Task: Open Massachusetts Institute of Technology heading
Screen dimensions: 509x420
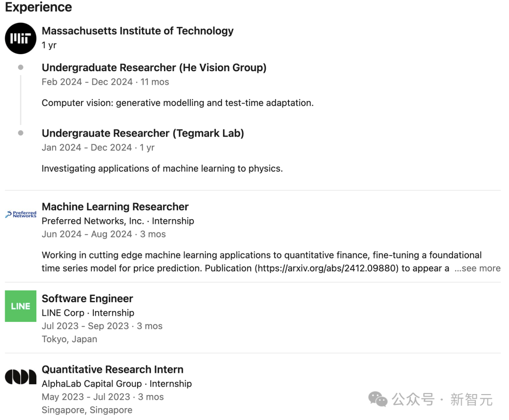Action: 138,31
